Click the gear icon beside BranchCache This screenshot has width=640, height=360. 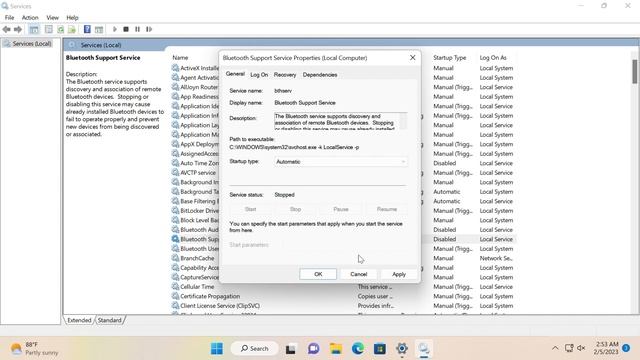pos(175,258)
